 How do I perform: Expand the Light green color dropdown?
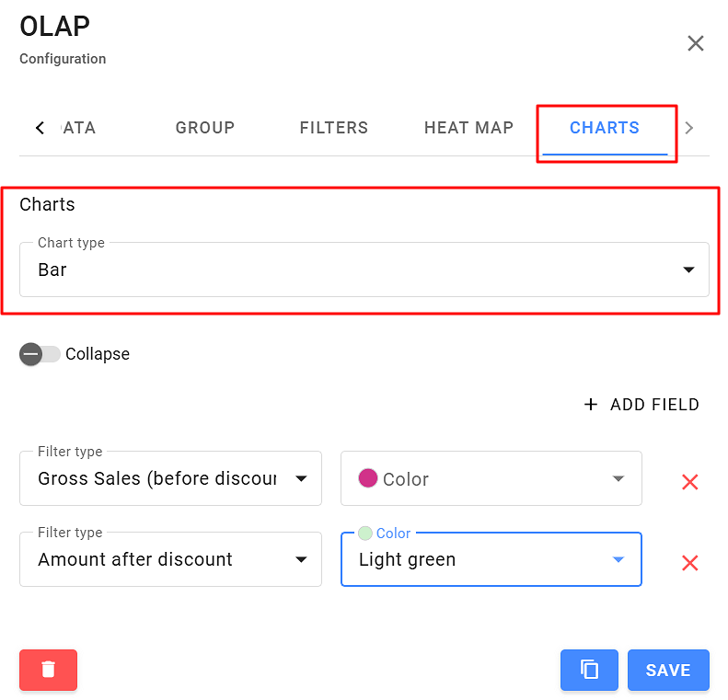[x=491, y=559]
